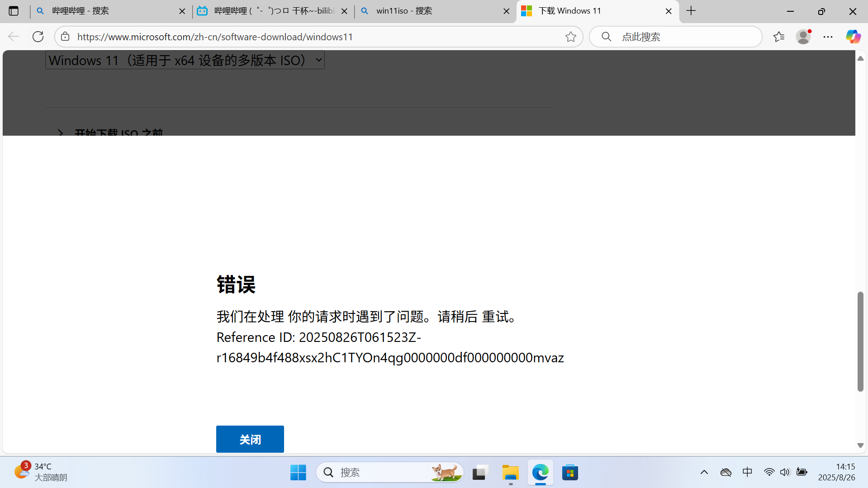Open the user profile avatar
The height and width of the screenshot is (488, 868).
[803, 37]
